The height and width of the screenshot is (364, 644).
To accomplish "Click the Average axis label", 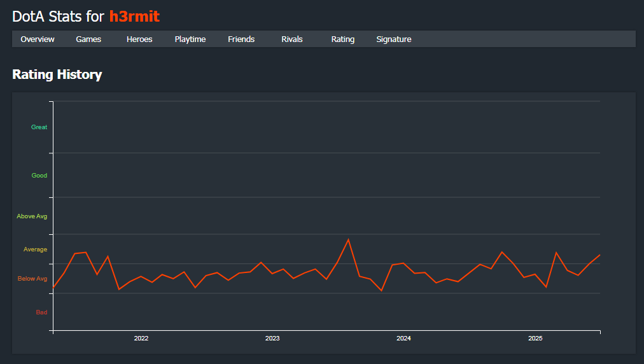I will [35, 249].
